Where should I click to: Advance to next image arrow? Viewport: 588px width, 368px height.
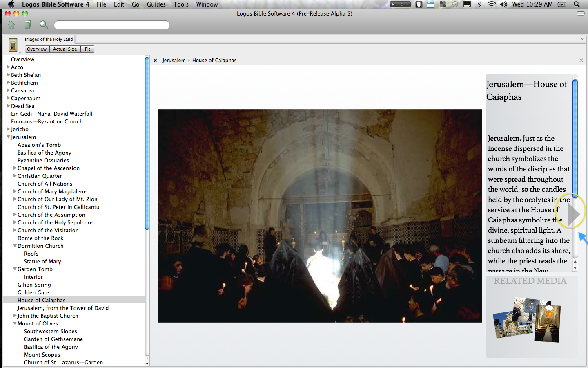(x=573, y=214)
